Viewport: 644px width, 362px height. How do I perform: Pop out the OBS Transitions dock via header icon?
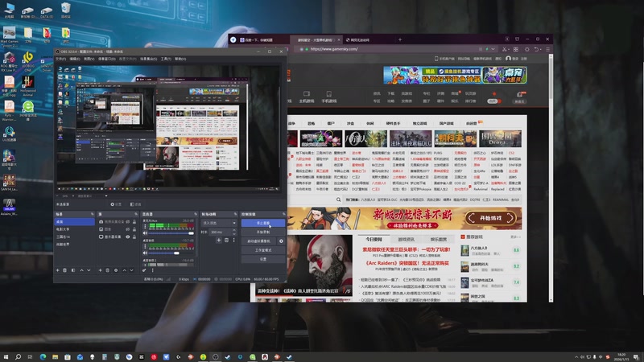pos(235,214)
